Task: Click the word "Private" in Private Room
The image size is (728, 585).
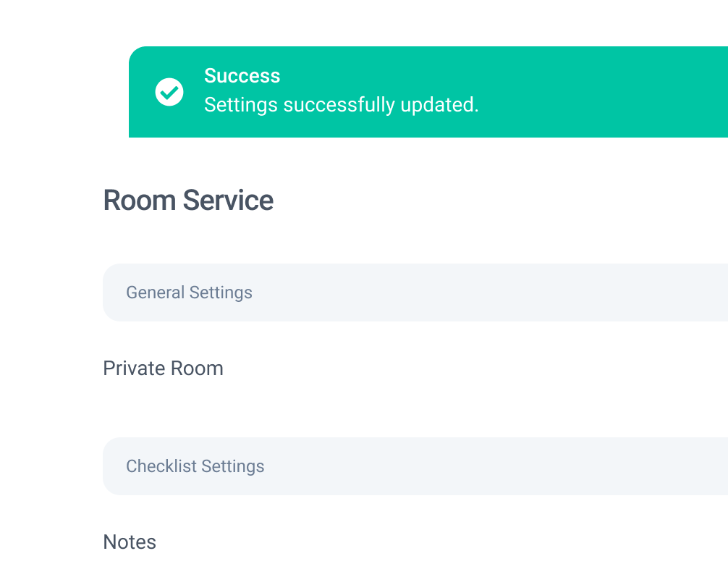Action: (134, 369)
